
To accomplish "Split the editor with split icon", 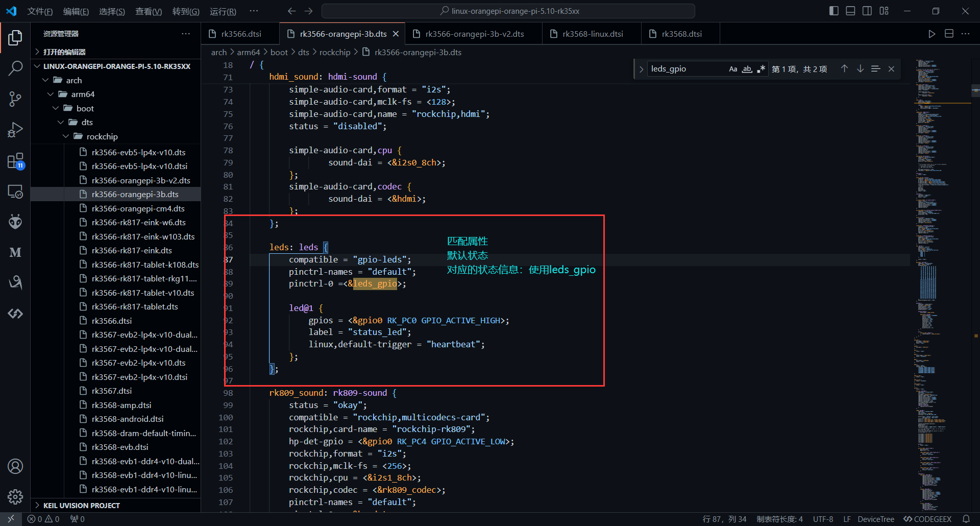I will click(x=949, y=34).
